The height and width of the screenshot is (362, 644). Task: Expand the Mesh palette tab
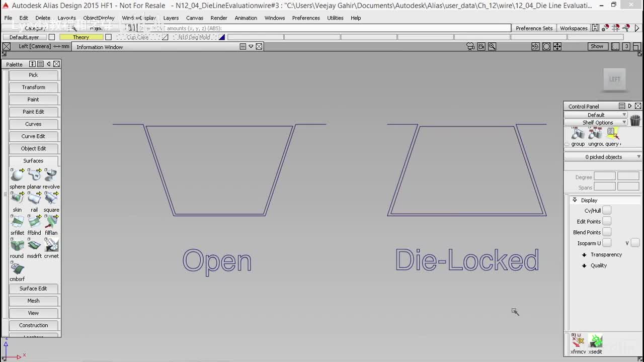(33, 301)
